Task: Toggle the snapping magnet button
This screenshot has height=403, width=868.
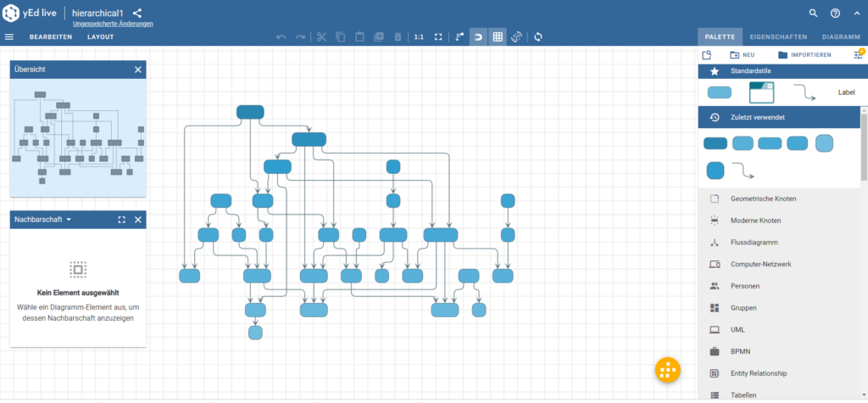Action: click(479, 37)
